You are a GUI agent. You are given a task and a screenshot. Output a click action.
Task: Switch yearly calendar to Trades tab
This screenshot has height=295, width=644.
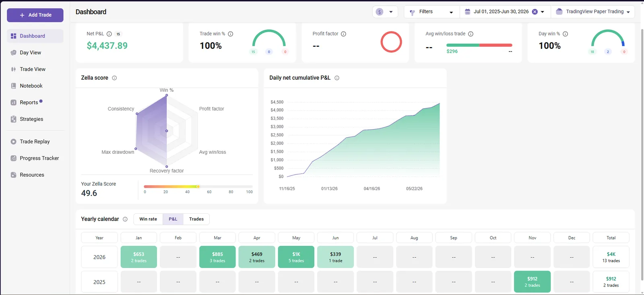(196, 219)
